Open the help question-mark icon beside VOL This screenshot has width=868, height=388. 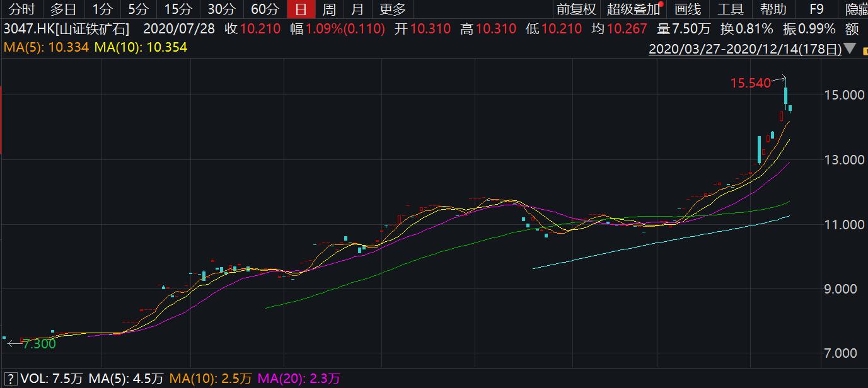(11, 378)
